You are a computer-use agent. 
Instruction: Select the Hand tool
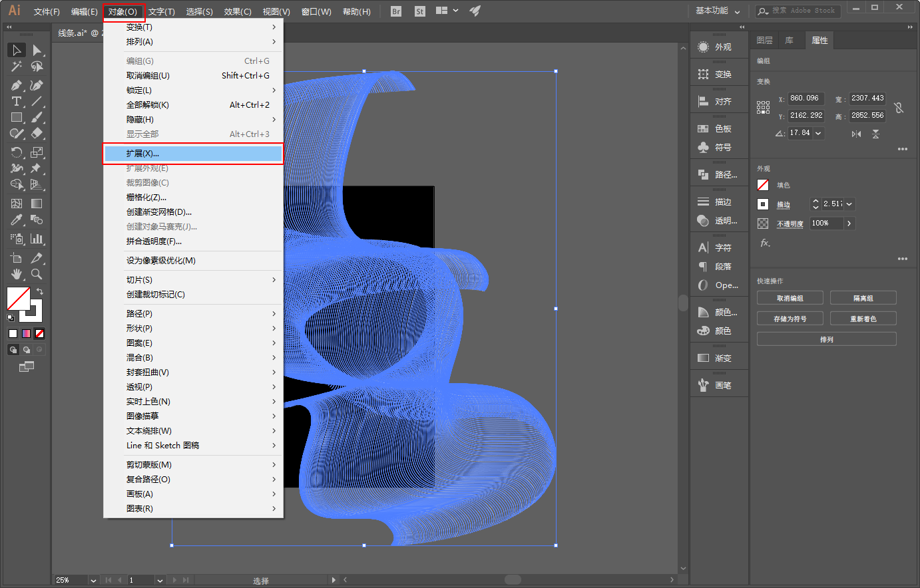pyautogui.click(x=17, y=273)
